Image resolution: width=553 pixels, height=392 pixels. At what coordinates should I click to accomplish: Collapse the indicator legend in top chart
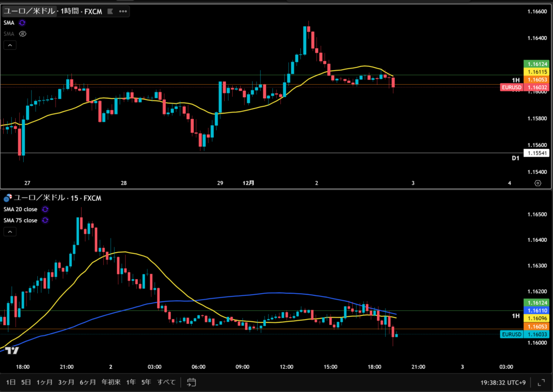[x=10, y=45]
